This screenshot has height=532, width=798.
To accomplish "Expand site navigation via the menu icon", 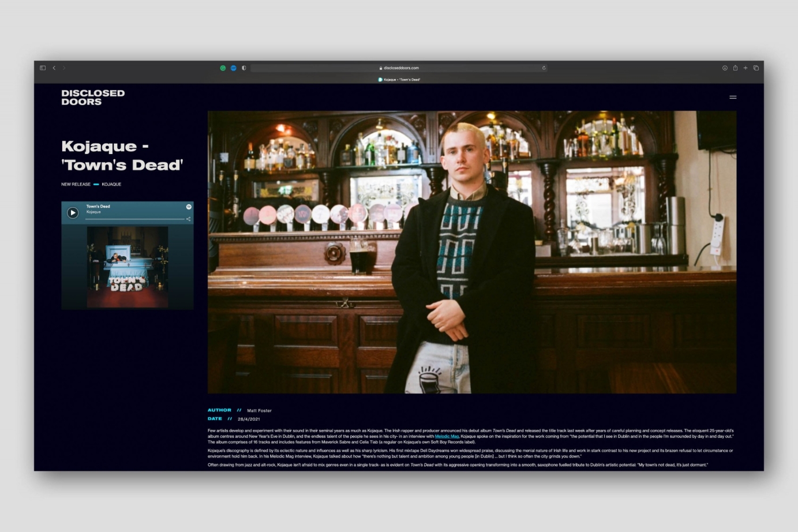I will pos(733,97).
